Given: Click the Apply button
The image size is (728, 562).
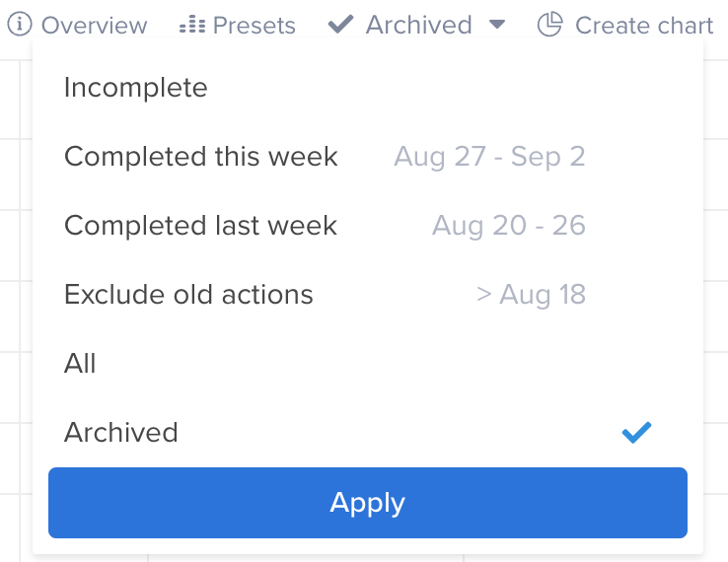Looking at the screenshot, I should coord(368,503).
